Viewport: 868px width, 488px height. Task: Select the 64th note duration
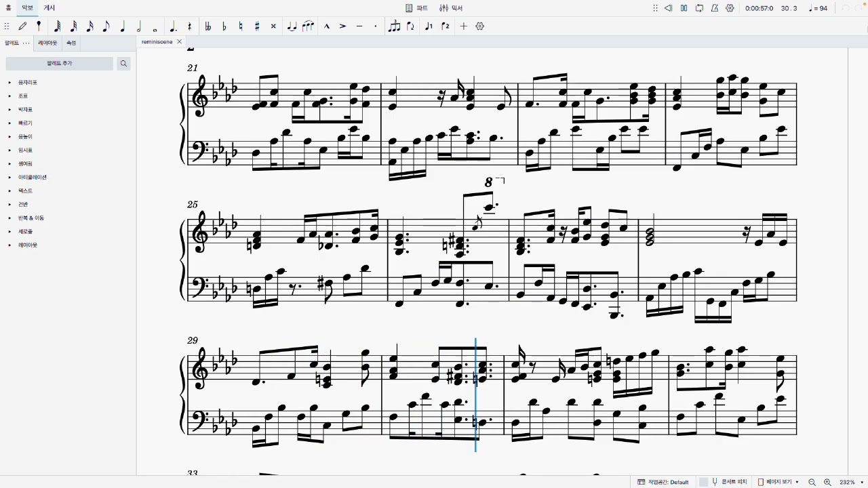pyautogui.click(x=57, y=26)
